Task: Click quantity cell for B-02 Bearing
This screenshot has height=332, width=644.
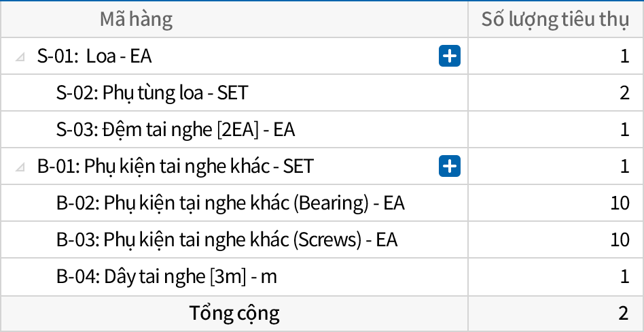Action: pos(620,203)
